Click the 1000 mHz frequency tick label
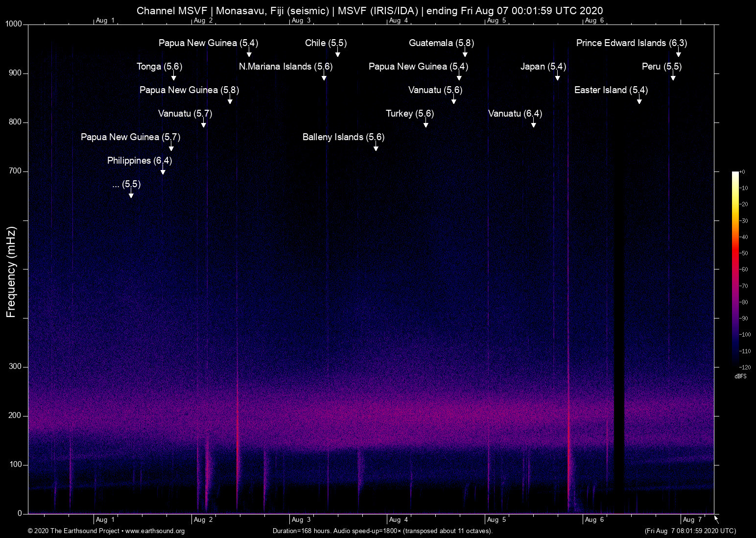Screen dimensions: 756x538 point(14,24)
